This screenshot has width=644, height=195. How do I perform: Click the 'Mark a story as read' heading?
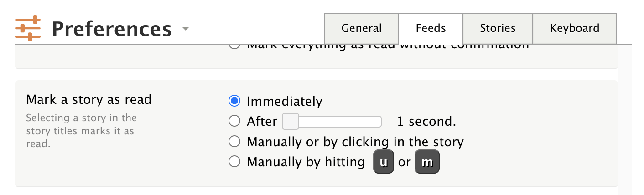88,99
